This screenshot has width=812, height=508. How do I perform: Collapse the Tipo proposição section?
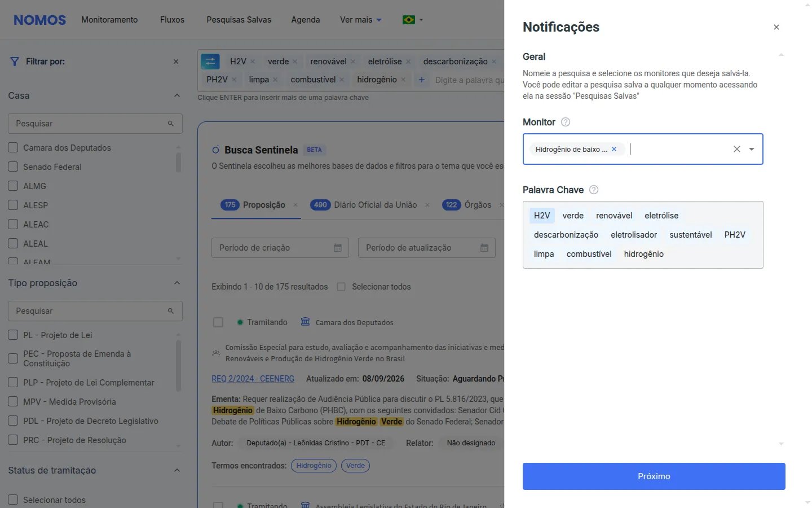tap(177, 283)
